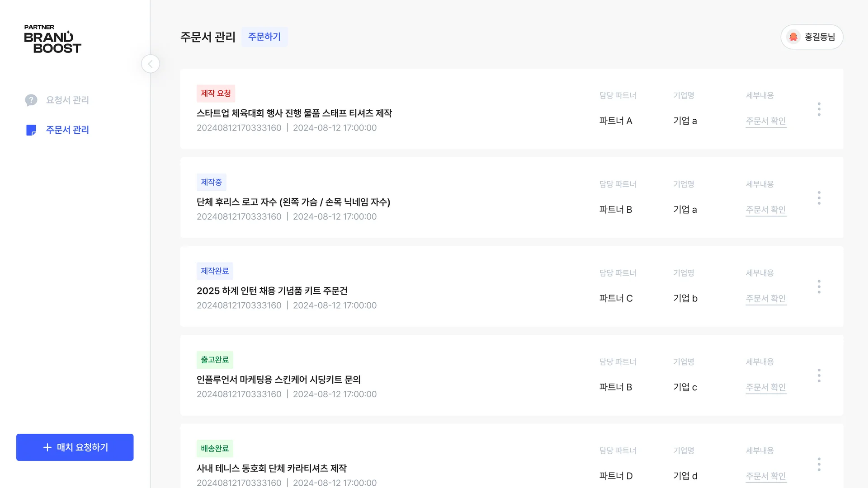This screenshot has height=488, width=868.
Task: Open the kebab menu on the 제작 요청 order
Action: pyautogui.click(x=819, y=109)
